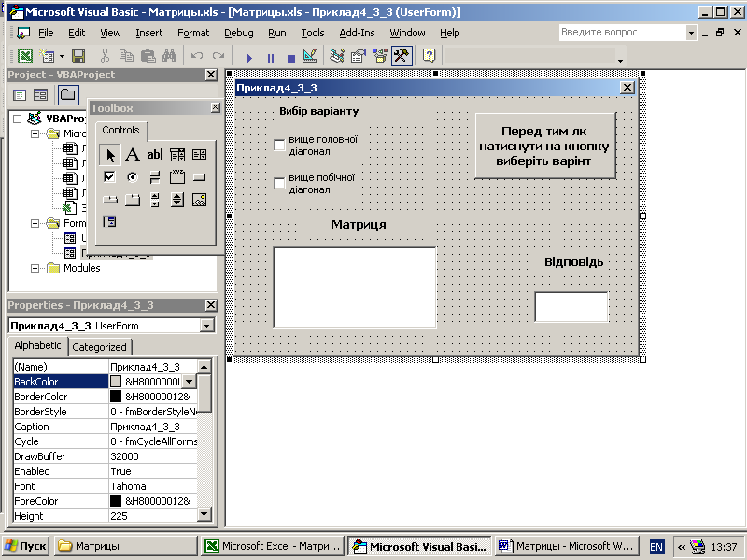
Task: Click the ForeColor black color swatch
Action: (116, 501)
